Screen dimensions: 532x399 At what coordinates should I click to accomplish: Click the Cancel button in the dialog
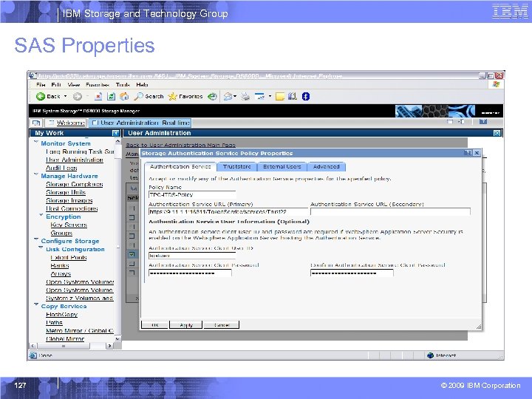coord(222,325)
